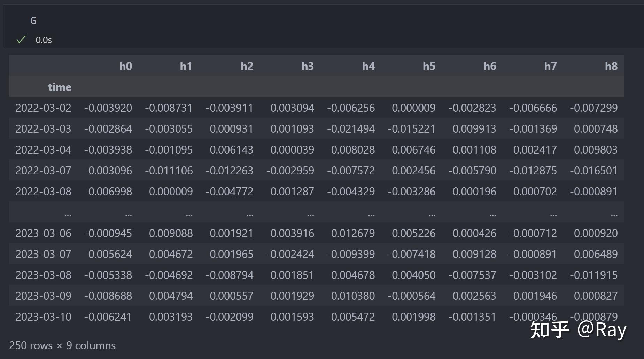Click the -0.021494 value in h4
Screen dimensions: 644x359
click(x=351, y=129)
